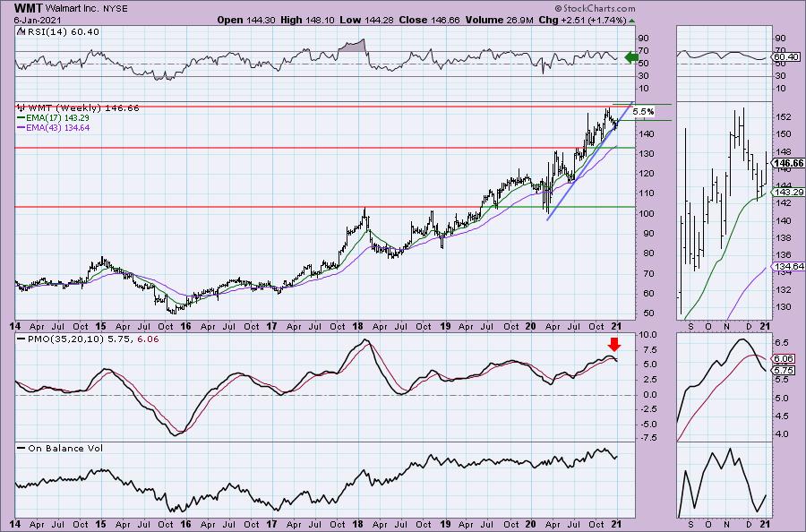Click the 143.29 EMA tag in the zoom panel
Viewport: 806px width, 532px height.
click(x=790, y=193)
